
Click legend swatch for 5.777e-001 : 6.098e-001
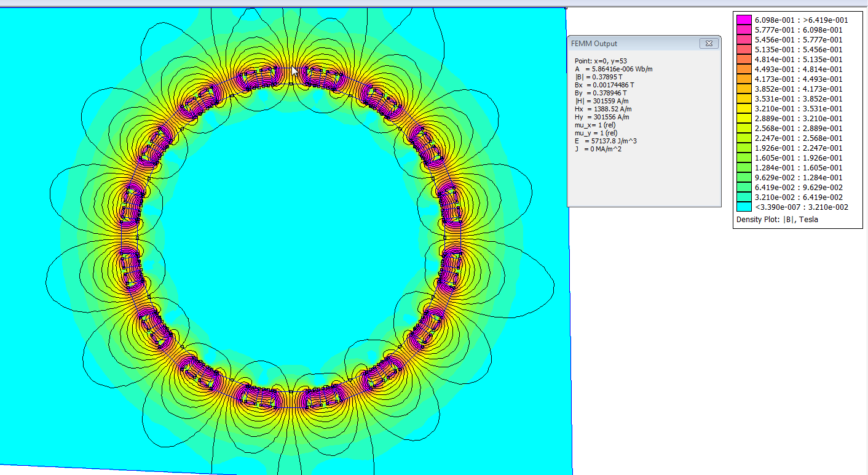coord(744,30)
